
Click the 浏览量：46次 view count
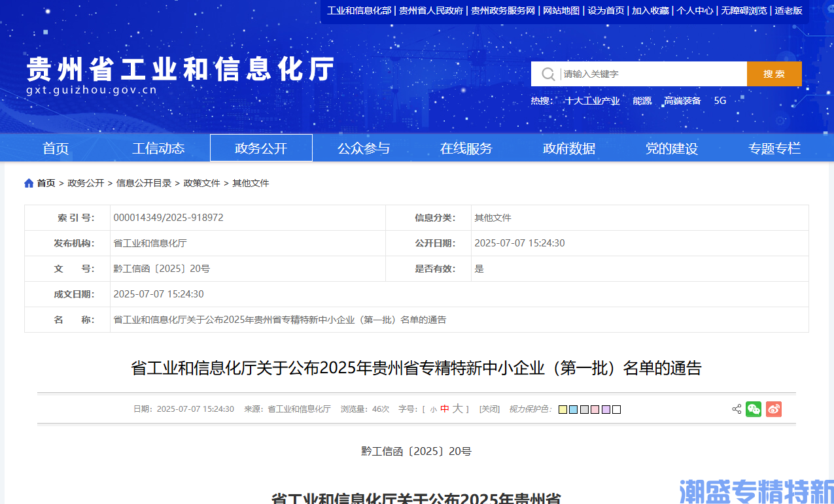point(365,409)
